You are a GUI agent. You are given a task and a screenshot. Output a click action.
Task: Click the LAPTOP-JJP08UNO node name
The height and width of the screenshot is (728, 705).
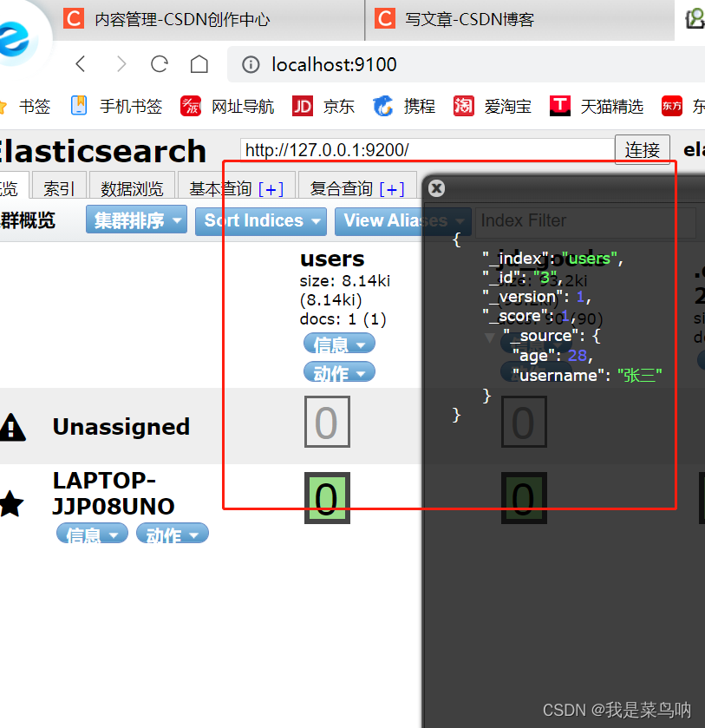114,493
